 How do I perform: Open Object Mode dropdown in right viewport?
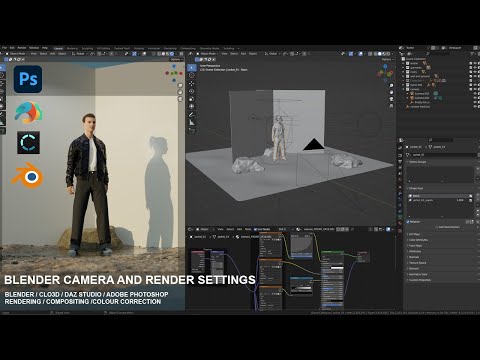click(x=208, y=54)
